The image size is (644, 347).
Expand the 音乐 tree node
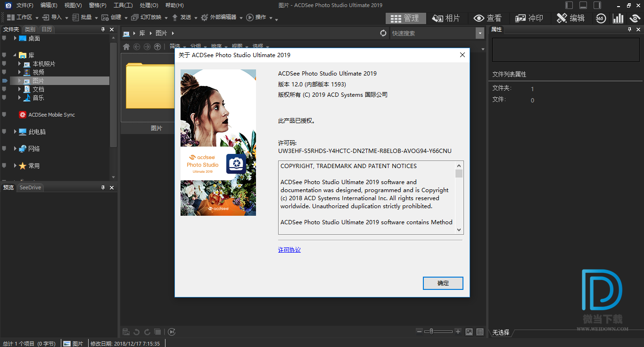coord(20,98)
